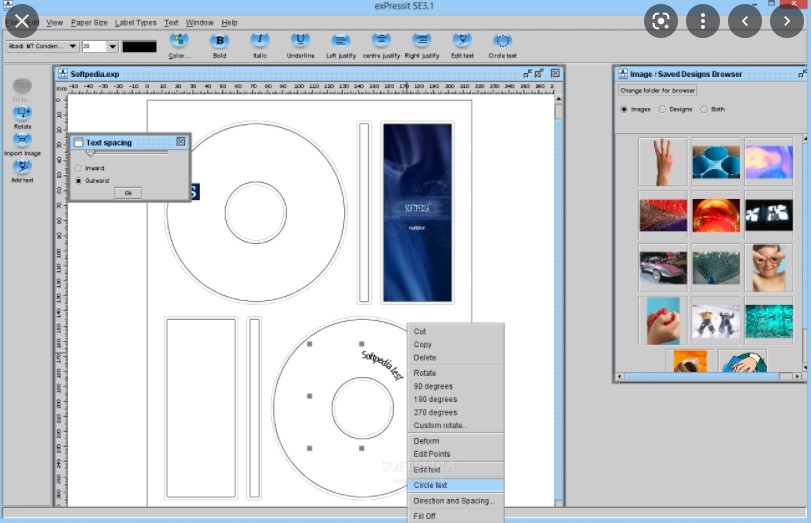Choose 90 degrees rotation
This screenshot has height=523, width=811.
[x=456, y=386]
